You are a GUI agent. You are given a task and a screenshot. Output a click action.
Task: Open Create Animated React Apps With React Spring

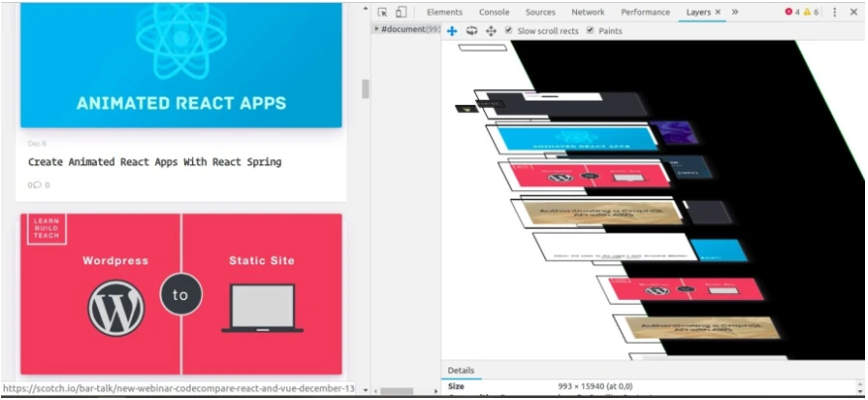point(155,161)
